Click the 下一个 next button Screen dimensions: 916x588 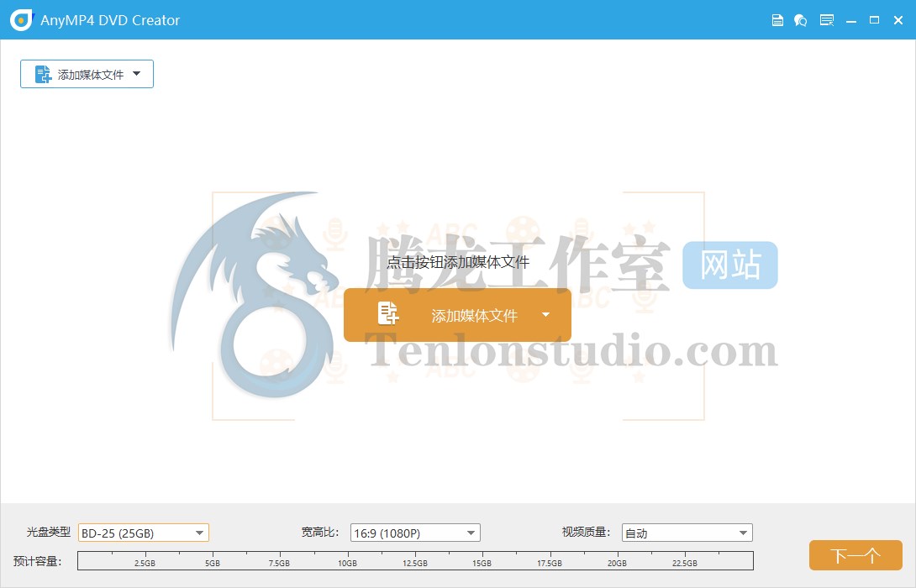[x=855, y=555]
